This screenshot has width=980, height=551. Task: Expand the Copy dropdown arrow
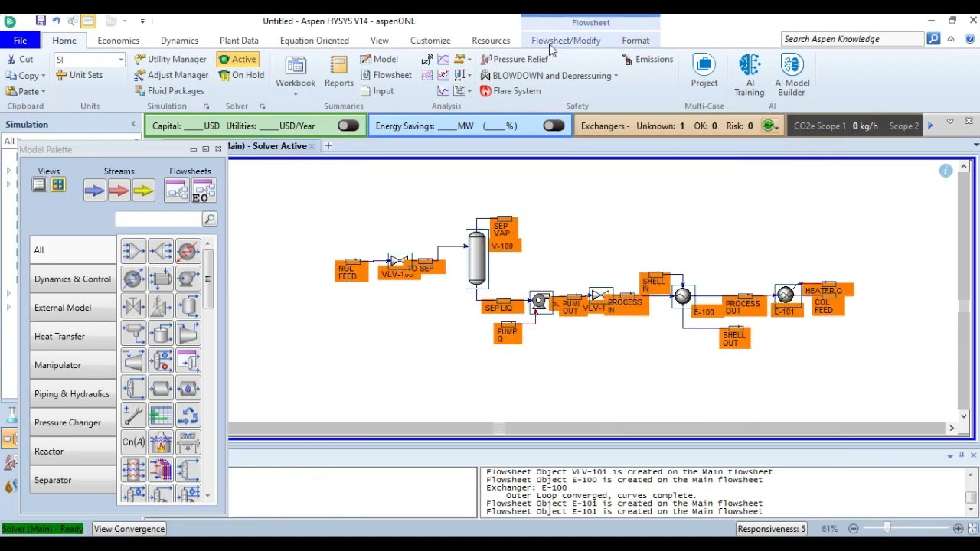point(43,76)
